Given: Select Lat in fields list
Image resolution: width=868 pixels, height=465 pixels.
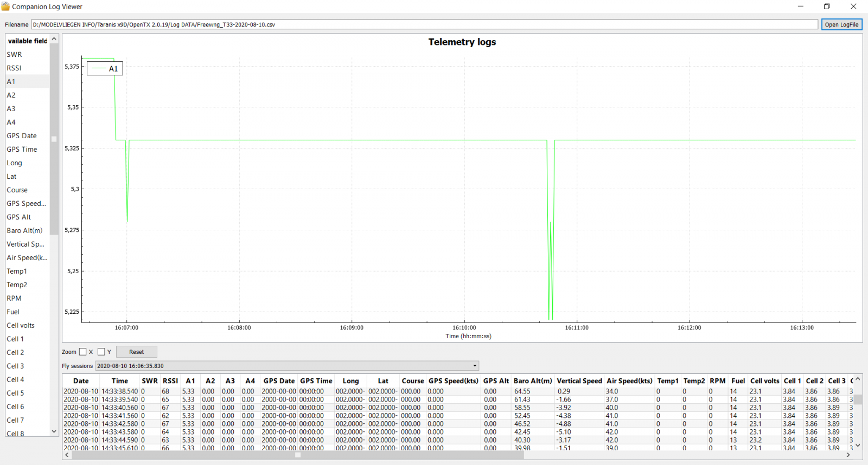Looking at the screenshot, I should coord(27,176).
